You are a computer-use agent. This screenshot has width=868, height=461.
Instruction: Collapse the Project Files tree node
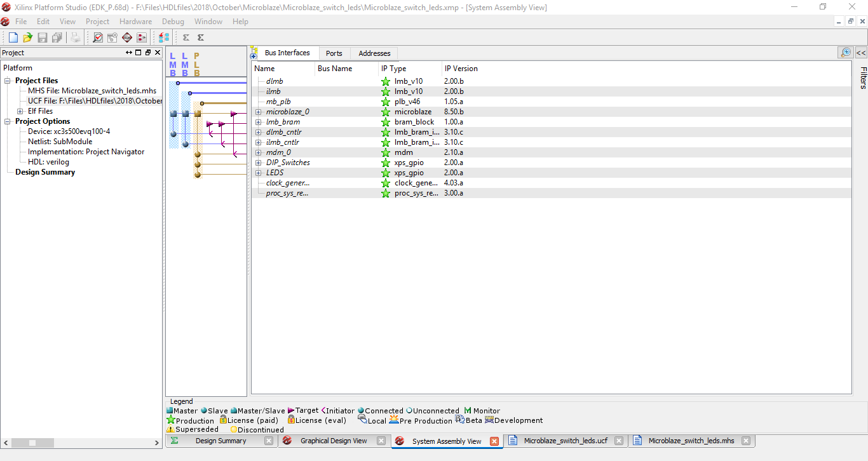(8, 81)
